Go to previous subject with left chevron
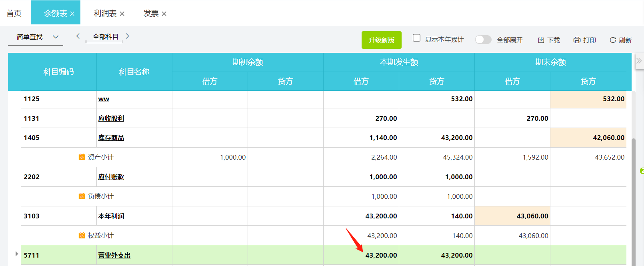644x266 pixels. (x=78, y=36)
